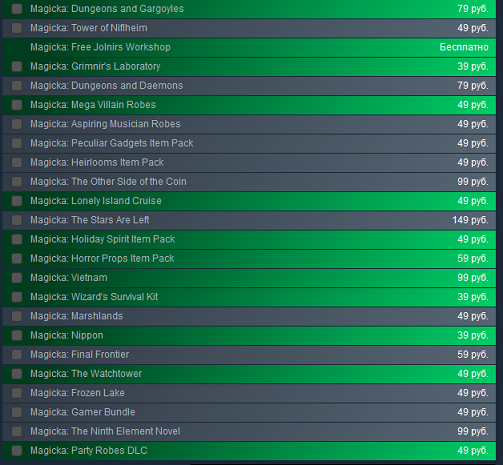Viewport: 503px width, 465px height.
Task: Check the Peculiar Gadgets Item Pack box
Action: [x=17, y=143]
